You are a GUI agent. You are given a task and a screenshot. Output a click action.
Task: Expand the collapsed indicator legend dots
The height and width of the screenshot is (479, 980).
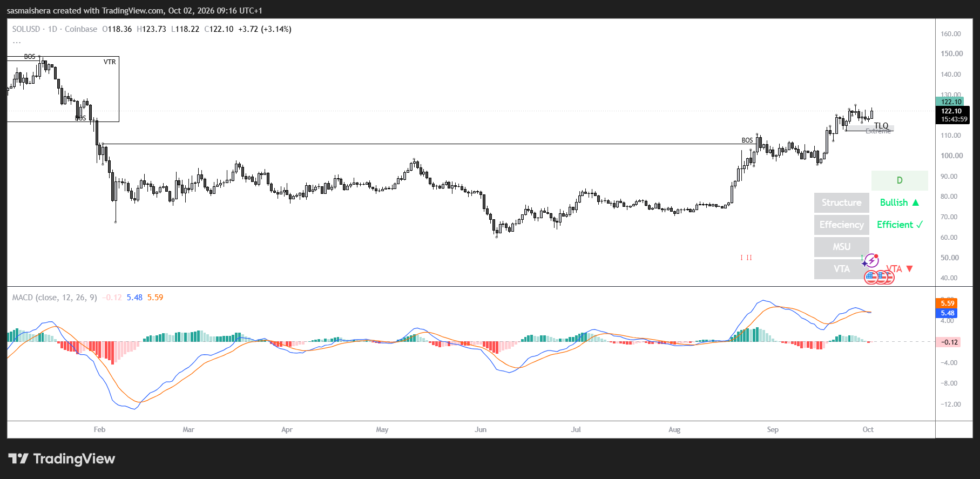pyautogui.click(x=17, y=42)
